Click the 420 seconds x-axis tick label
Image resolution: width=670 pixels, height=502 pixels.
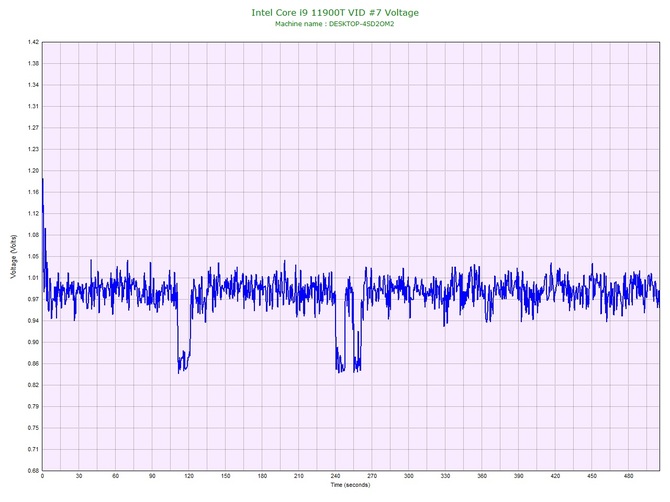[x=555, y=476]
